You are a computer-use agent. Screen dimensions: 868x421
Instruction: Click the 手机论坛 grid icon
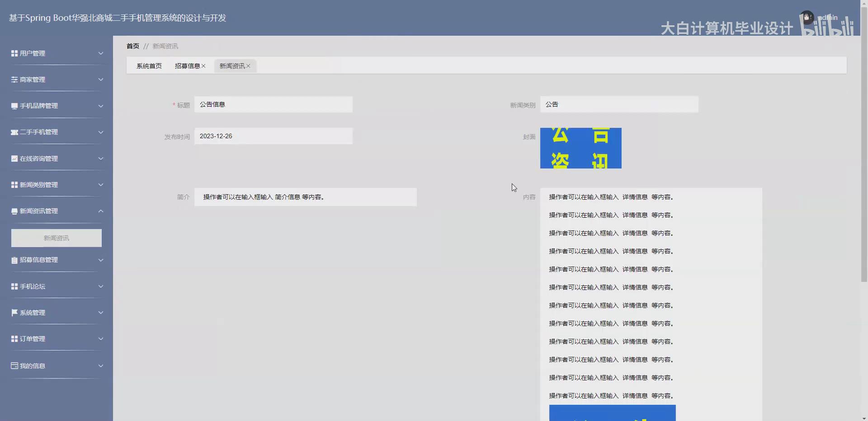coord(14,286)
